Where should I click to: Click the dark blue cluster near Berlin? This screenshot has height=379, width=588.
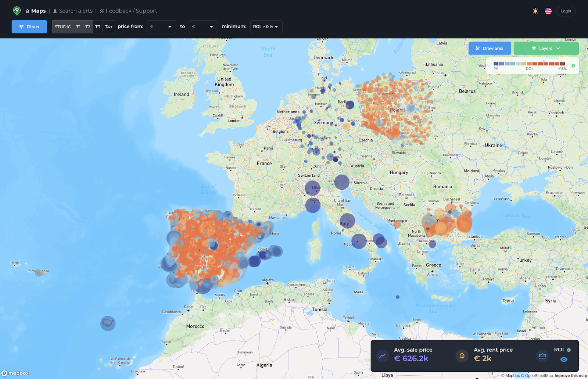coord(350,105)
